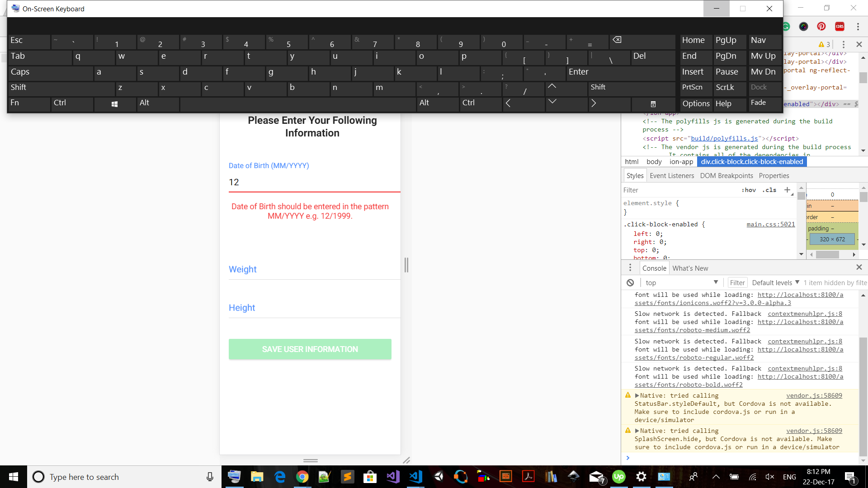Open the console context 'top' dropdown

[681, 282]
